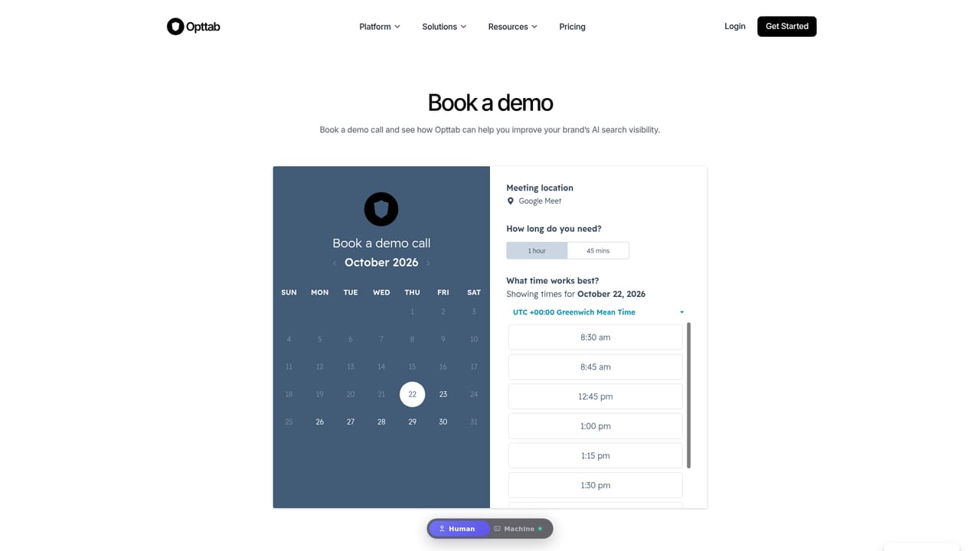The image size is (980, 551).
Task: Click the Login link
Action: coord(735,26)
